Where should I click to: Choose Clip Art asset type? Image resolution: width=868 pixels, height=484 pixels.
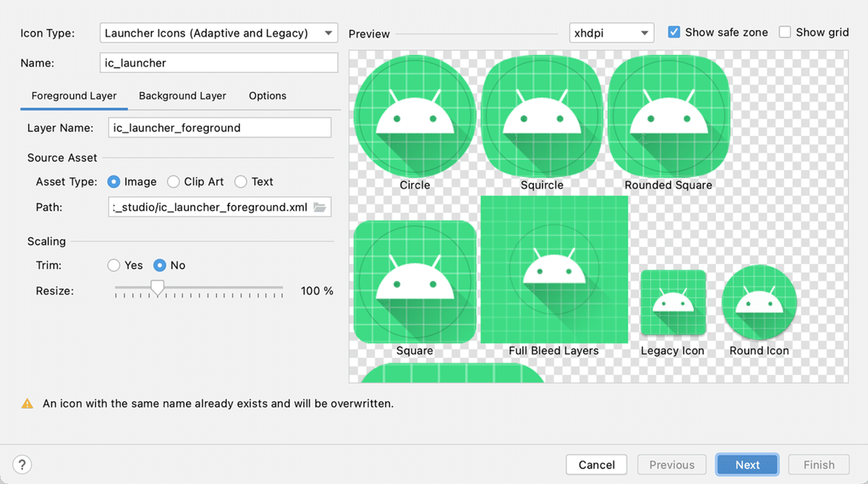click(174, 182)
